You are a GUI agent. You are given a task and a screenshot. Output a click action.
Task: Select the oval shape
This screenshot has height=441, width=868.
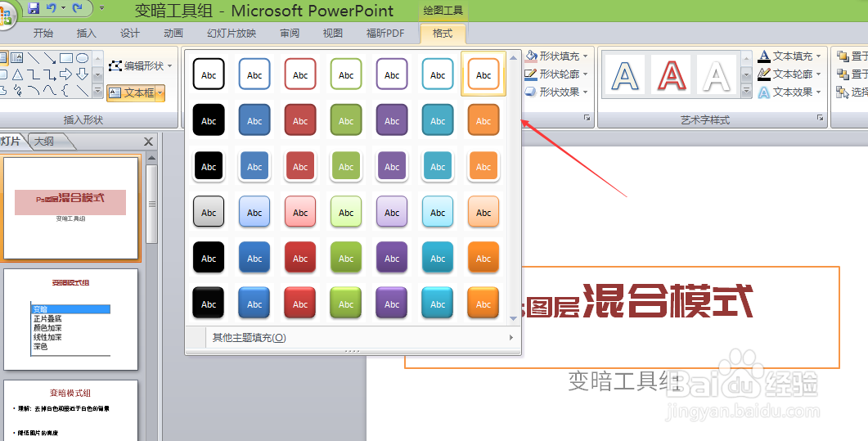(83, 57)
